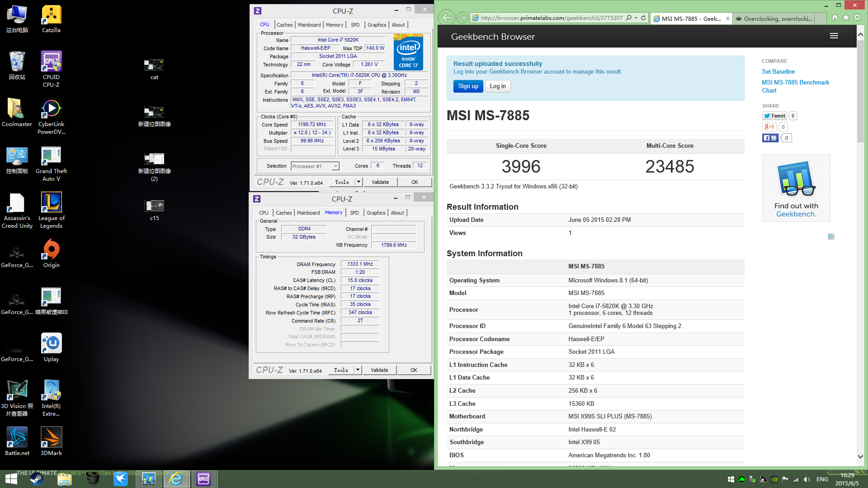Open the Geekbench hamburger menu
868x488 pixels.
[834, 36]
